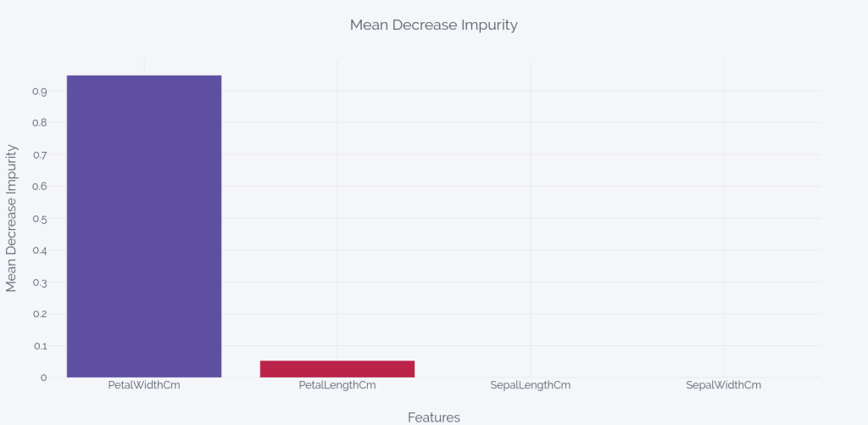Image resolution: width=868 pixels, height=425 pixels.
Task: Click the red PetalLengthCm bar
Action: [337, 369]
